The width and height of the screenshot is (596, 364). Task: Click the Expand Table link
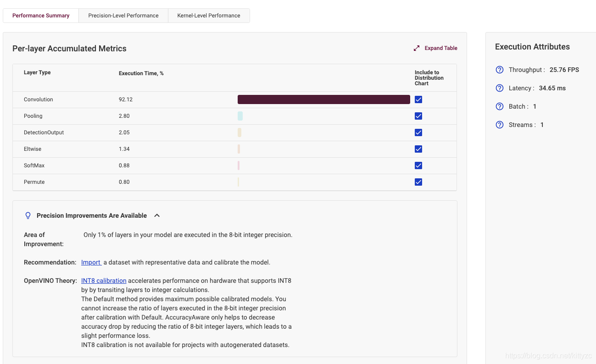441,48
